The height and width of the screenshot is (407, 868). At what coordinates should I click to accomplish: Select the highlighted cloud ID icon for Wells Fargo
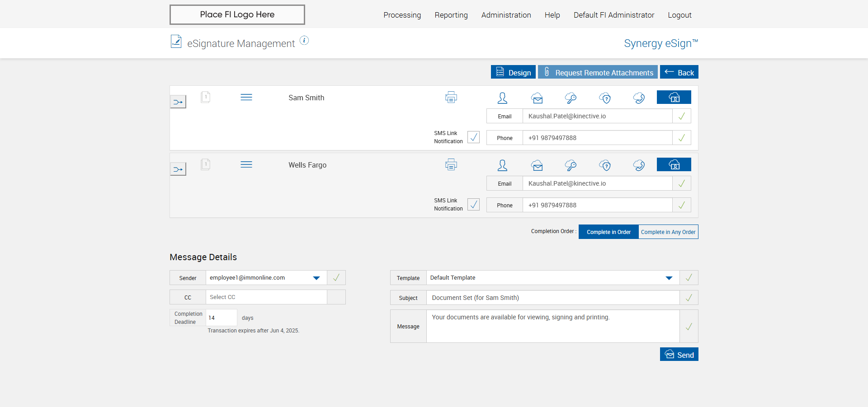point(674,164)
